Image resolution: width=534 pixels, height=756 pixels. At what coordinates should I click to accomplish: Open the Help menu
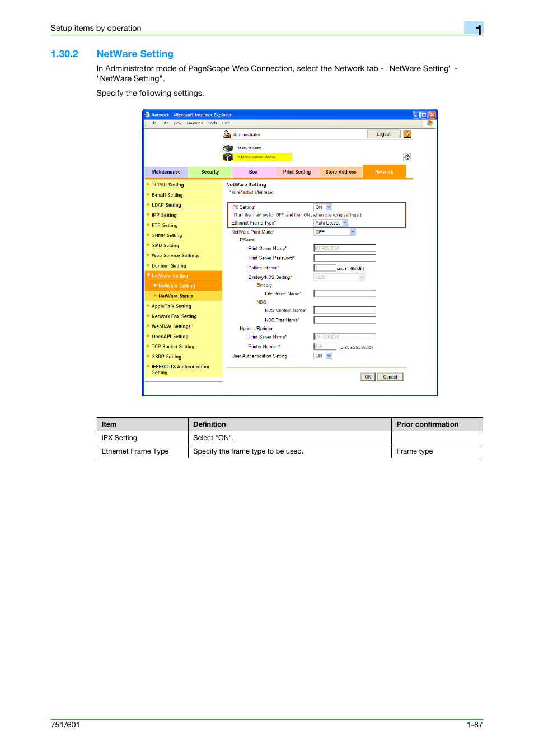226,123
